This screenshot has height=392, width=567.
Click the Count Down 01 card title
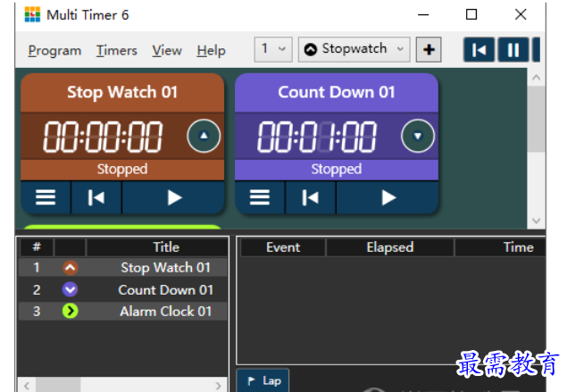point(337,92)
